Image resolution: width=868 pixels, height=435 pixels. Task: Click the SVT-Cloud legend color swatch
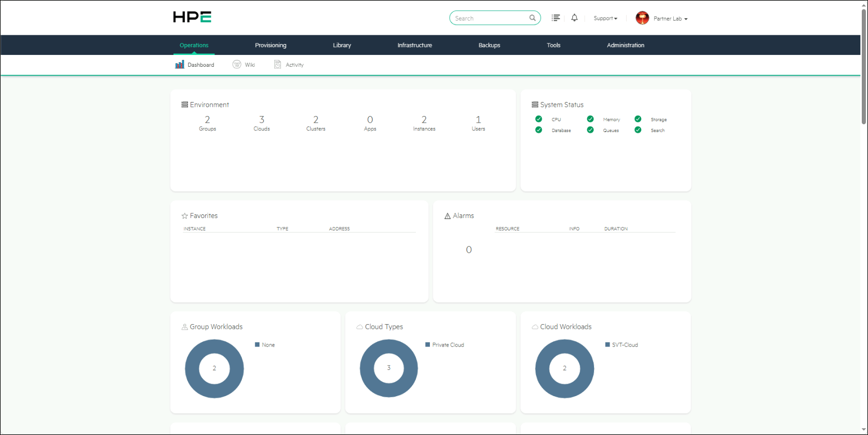point(607,344)
